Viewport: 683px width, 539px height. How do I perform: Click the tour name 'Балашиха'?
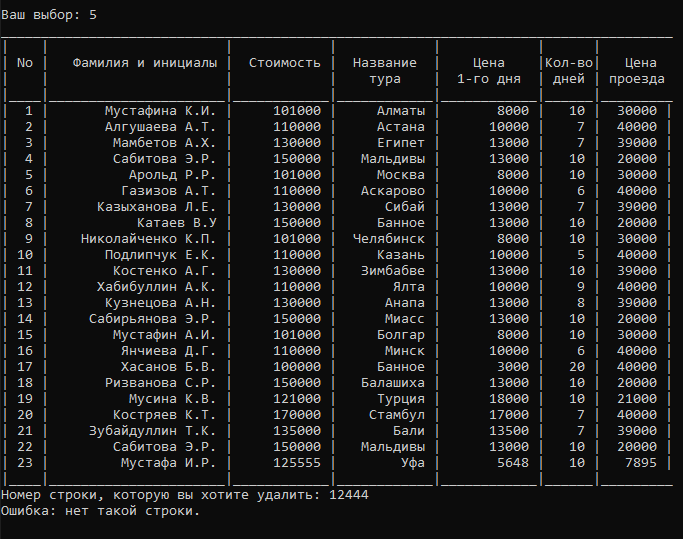point(393,383)
